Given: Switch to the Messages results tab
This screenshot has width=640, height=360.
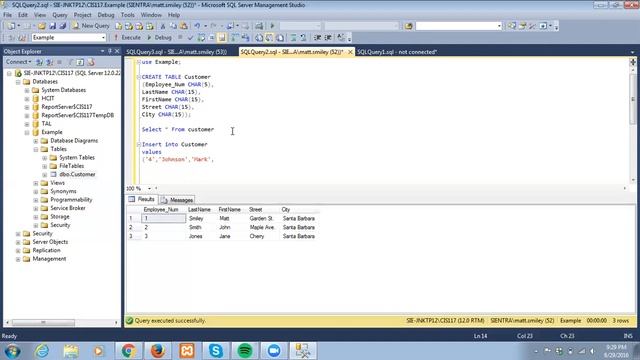Looking at the screenshot, I should point(178,200).
